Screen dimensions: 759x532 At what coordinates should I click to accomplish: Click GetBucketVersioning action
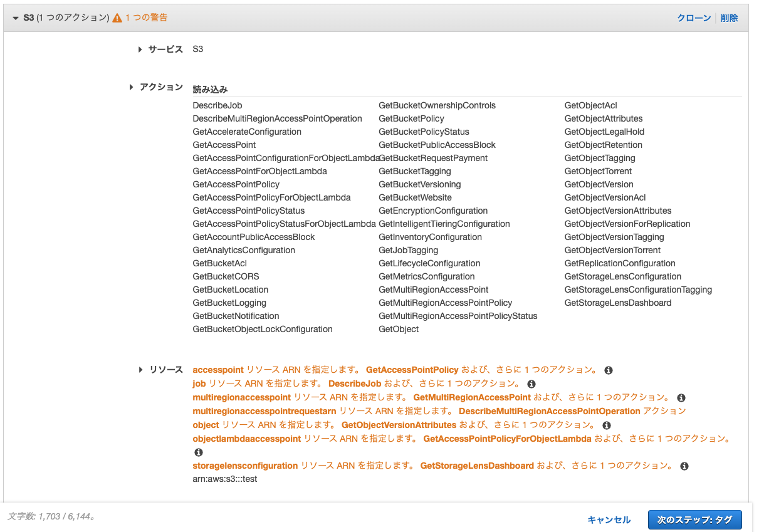point(420,184)
